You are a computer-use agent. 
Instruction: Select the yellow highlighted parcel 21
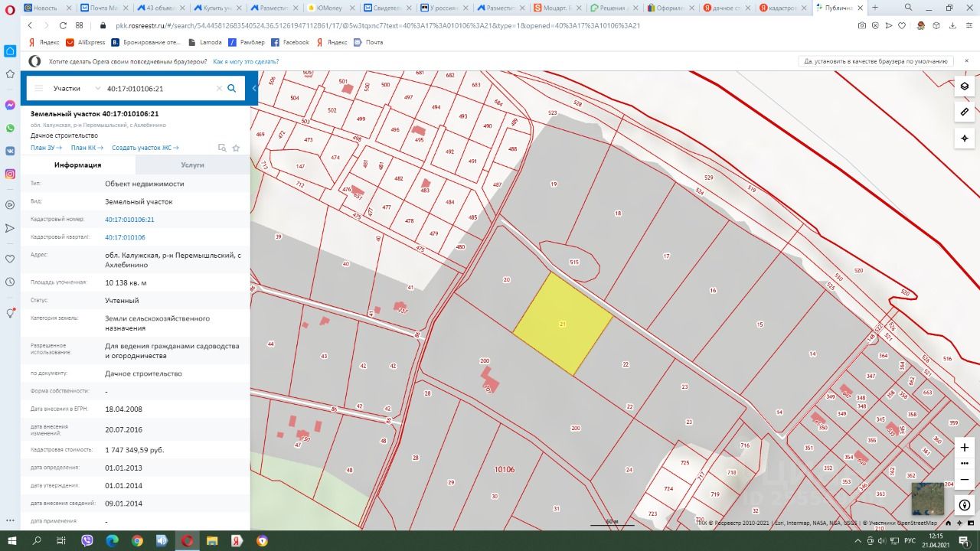[563, 324]
